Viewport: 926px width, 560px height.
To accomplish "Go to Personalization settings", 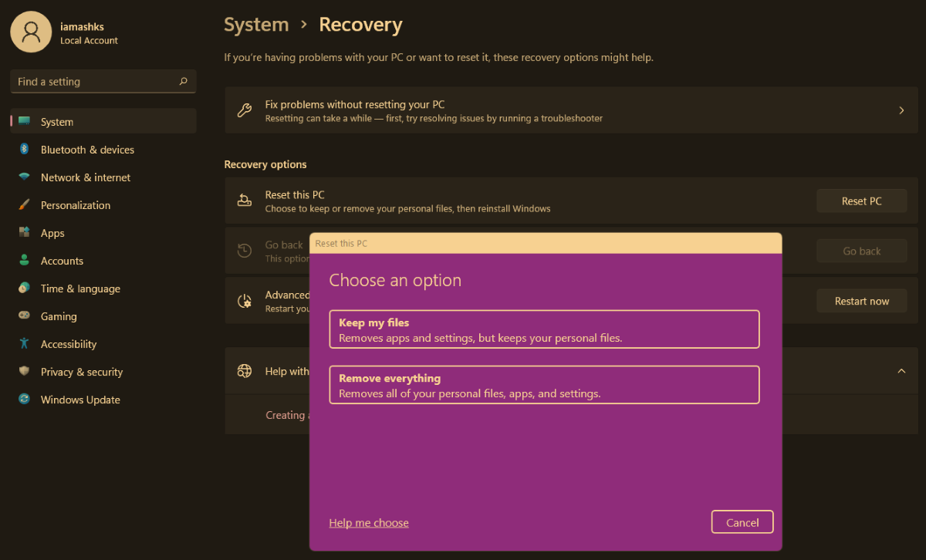I will click(x=103, y=205).
